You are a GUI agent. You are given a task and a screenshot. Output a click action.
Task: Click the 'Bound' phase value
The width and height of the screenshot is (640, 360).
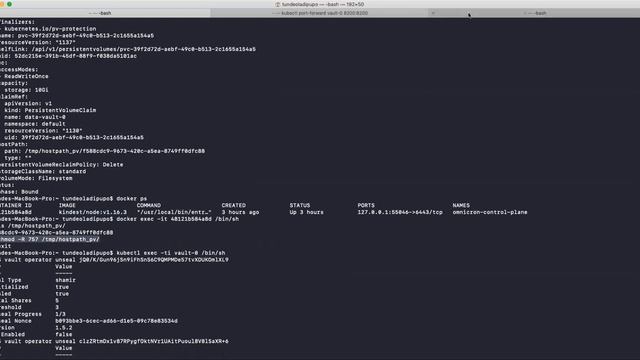tap(29, 192)
